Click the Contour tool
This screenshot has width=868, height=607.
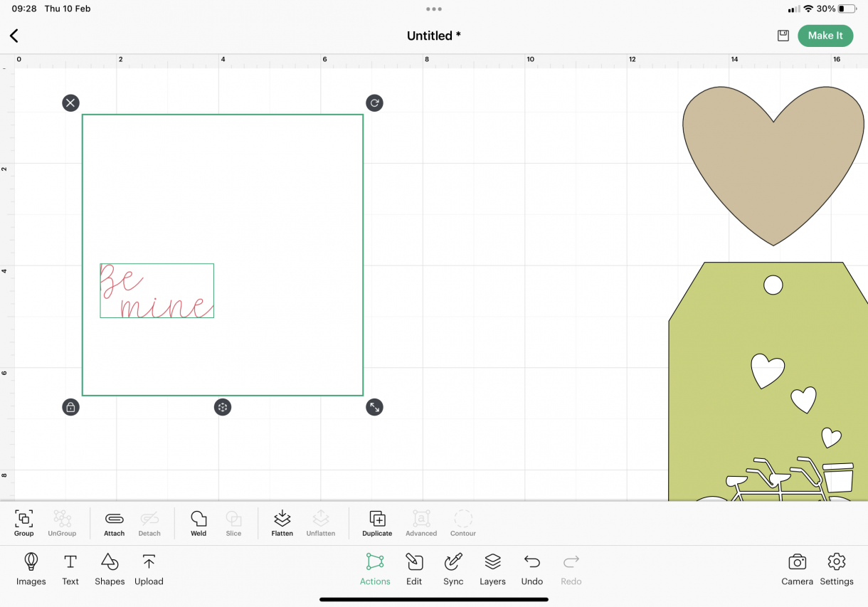(x=463, y=523)
